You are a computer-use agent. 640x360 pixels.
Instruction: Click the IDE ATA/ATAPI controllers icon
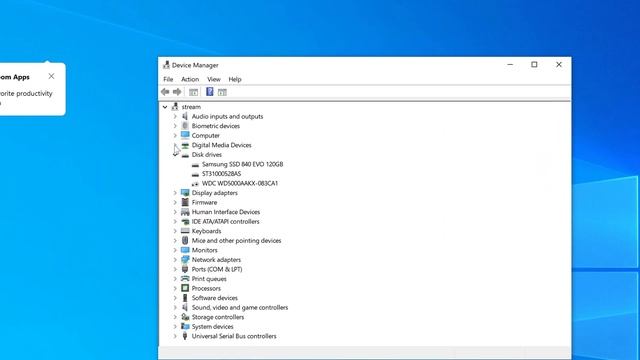[x=185, y=222]
